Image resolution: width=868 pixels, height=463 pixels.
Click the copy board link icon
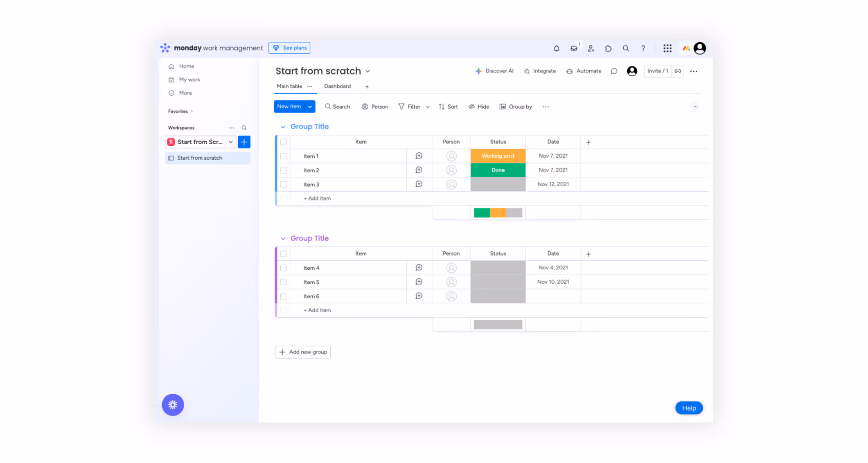tap(677, 71)
